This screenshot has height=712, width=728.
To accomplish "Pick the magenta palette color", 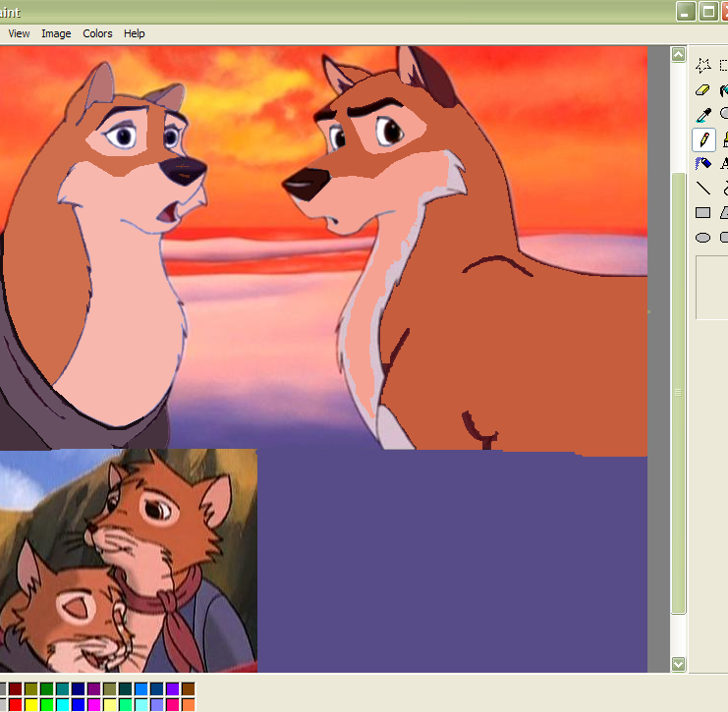I will pyautogui.click(x=94, y=704).
